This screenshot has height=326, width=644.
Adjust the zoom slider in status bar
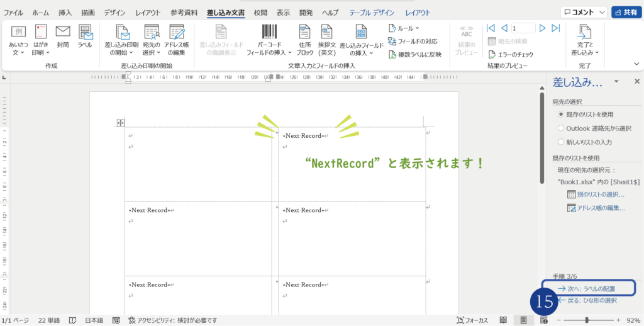click(587, 320)
